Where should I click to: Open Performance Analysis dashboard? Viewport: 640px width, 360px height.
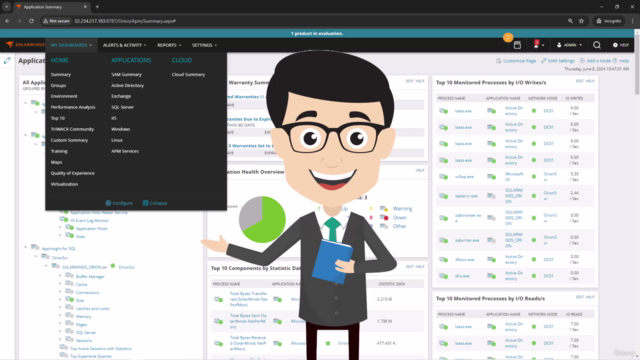point(73,107)
